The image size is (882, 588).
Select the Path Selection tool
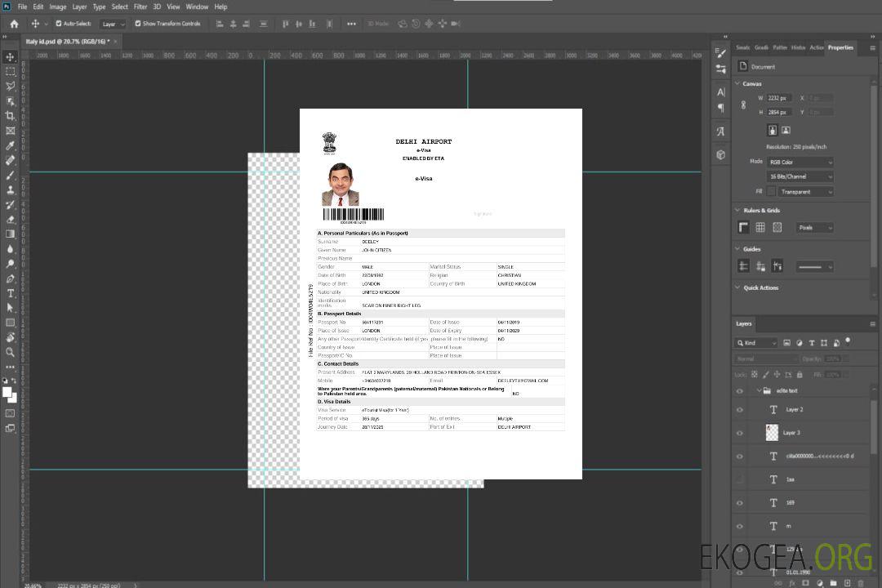[10, 308]
